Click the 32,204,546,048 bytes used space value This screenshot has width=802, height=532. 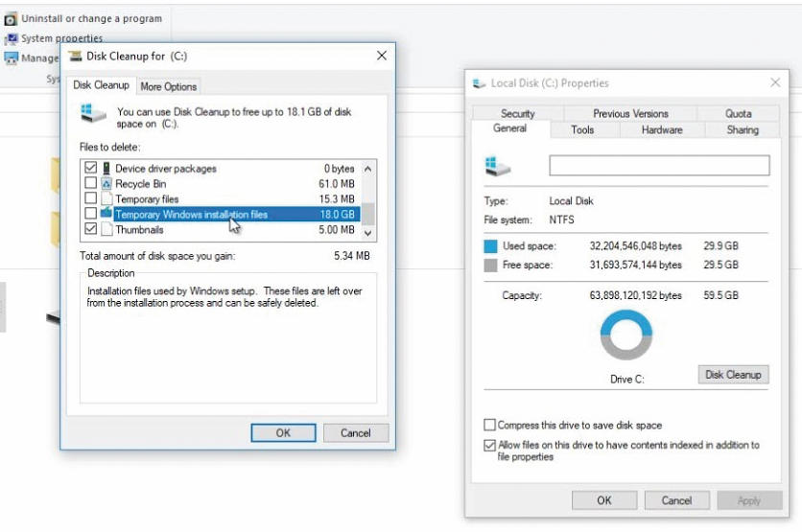[636, 245]
